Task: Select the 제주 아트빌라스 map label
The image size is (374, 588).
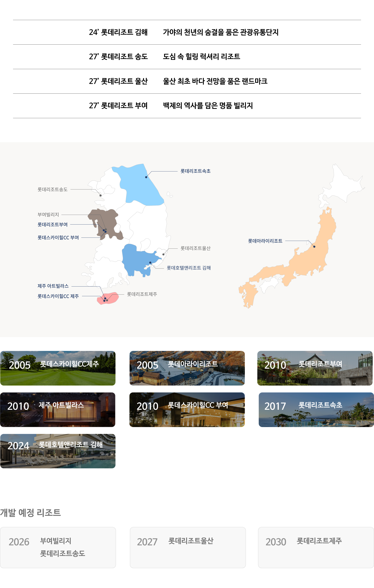Action: coord(53,286)
